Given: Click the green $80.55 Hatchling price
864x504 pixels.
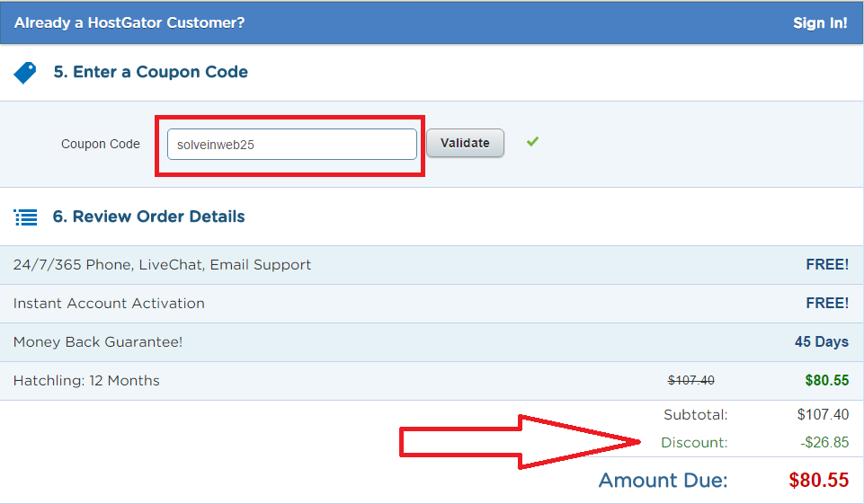Looking at the screenshot, I should pos(827,381).
